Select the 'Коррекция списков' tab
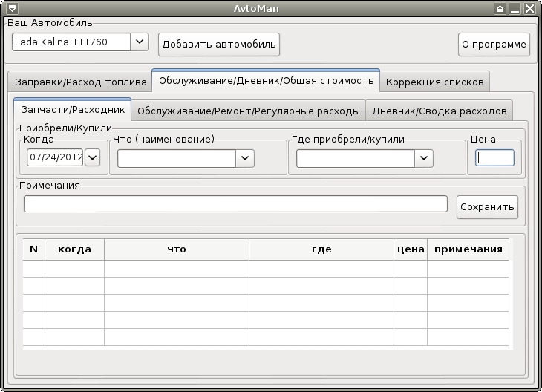 pos(435,82)
